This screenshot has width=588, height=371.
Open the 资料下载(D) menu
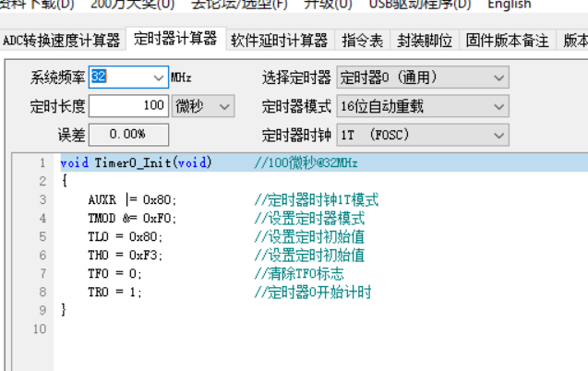36,5
